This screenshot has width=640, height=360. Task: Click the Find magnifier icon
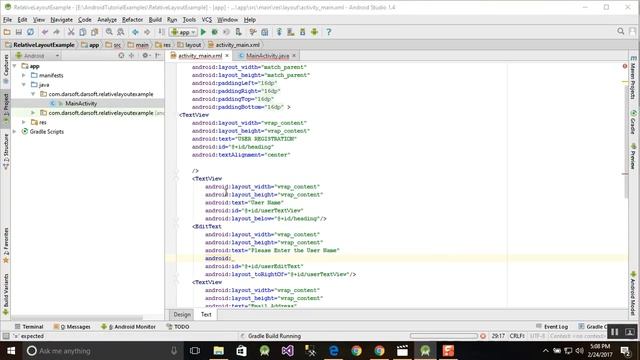(109, 32)
